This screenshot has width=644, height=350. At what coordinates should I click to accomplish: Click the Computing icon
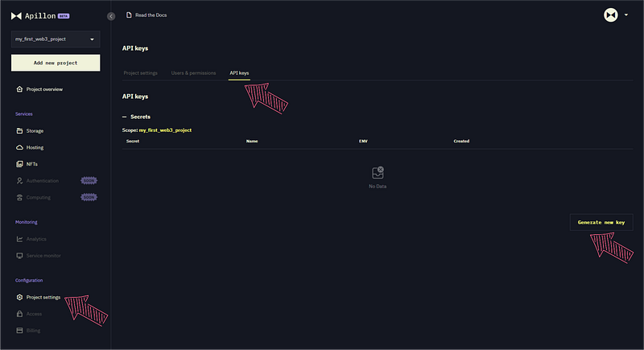pyautogui.click(x=19, y=197)
